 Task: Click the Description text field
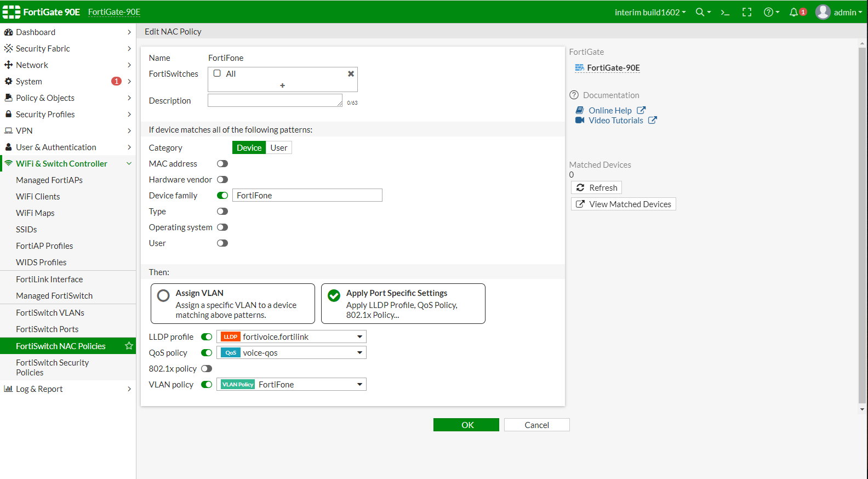point(275,100)
